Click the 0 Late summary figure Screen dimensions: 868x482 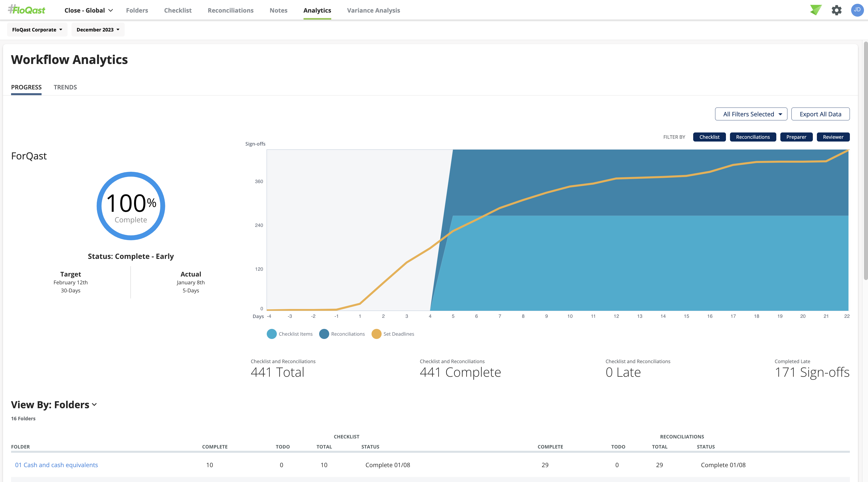[x=623, y=372]
